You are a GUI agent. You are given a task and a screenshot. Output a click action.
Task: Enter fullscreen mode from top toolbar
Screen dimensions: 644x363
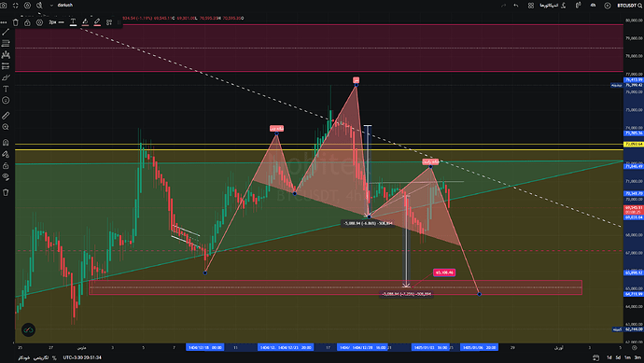[x=16, y=6]
